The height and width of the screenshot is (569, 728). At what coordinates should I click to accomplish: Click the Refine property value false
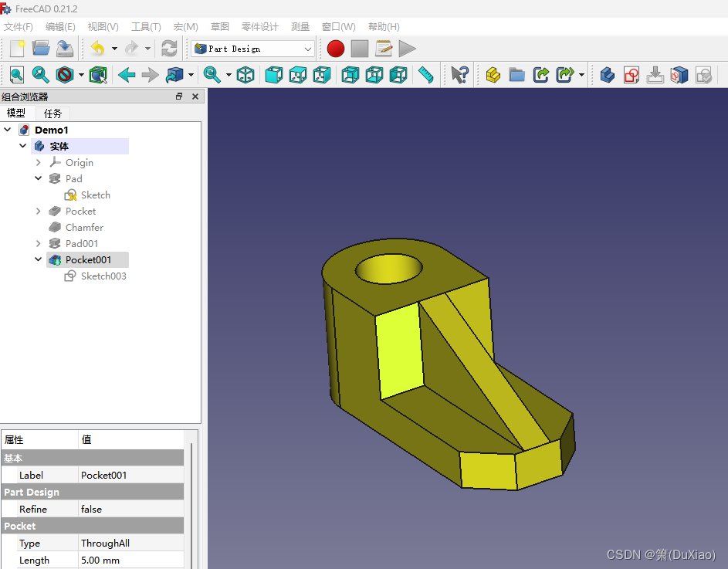click(131, 509)
